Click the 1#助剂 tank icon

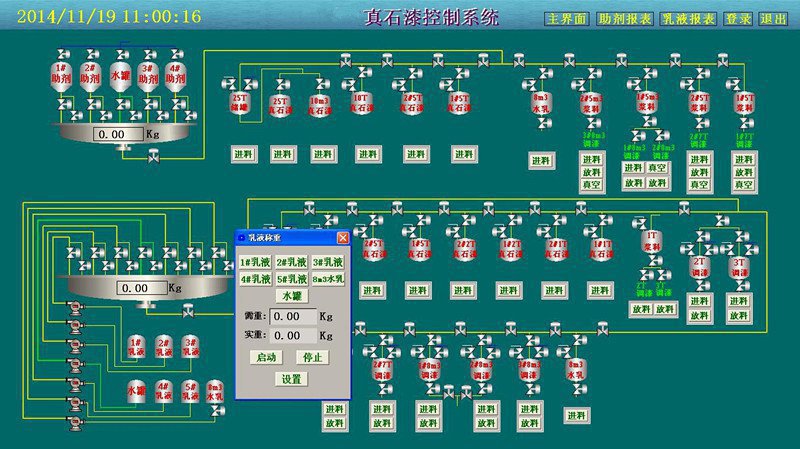(x=62, y=76)
